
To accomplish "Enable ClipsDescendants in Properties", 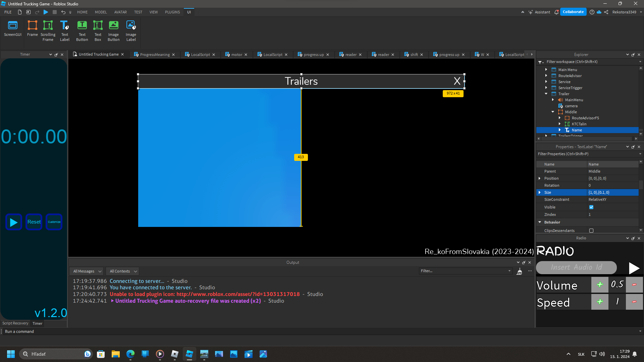I will (x=591, y=231).
